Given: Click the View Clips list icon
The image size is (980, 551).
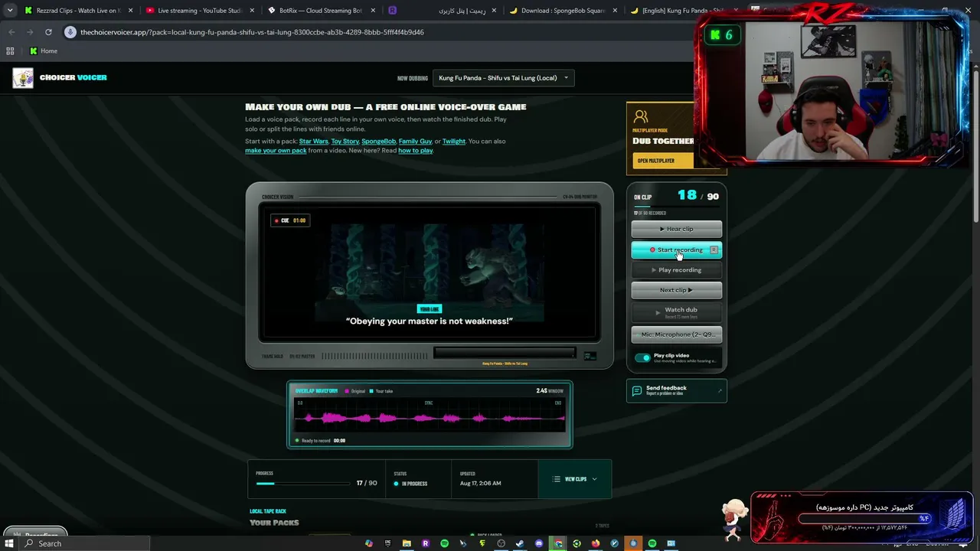Looking at the screenshot, I should 557,479.
